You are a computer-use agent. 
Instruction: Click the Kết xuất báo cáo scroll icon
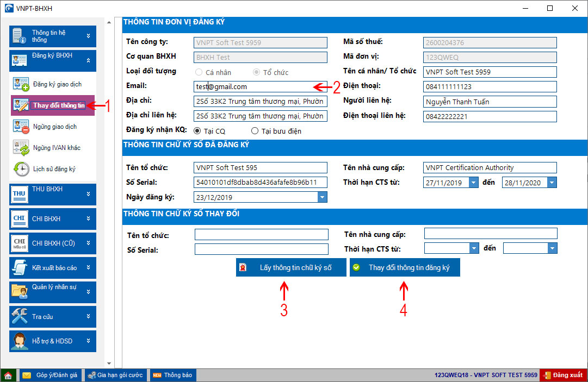(19, 267)
